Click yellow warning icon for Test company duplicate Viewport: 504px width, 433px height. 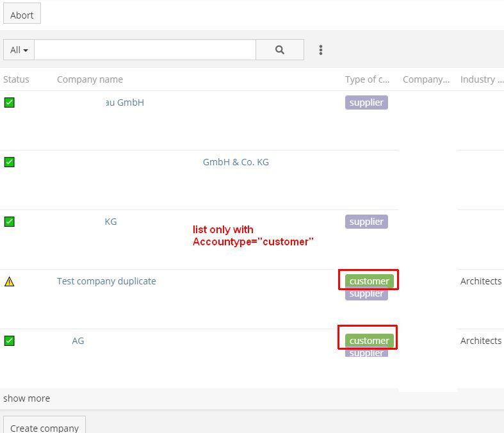[9, 281]
